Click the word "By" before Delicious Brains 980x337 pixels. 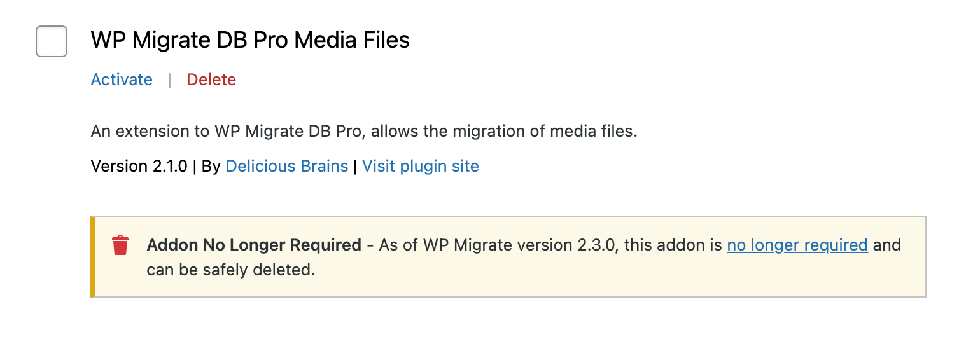click(x=211, y=166)
